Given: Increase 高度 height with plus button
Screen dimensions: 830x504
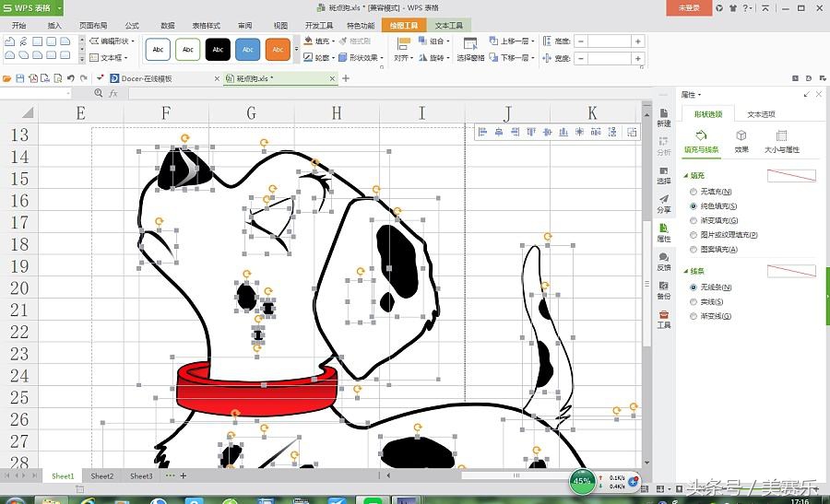Looking at the screenshot, I should [x=638, y=41].
